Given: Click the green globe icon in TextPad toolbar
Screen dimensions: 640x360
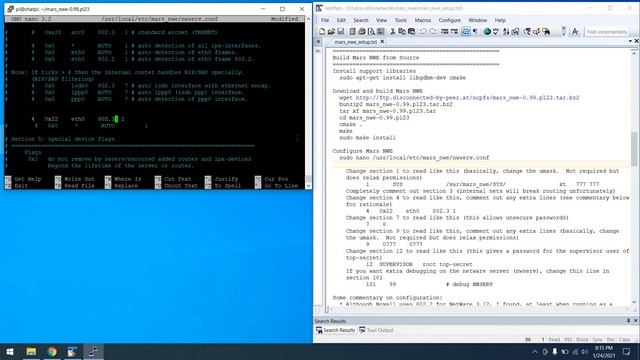Looking at the screenshot, I should tap(487, 31).
